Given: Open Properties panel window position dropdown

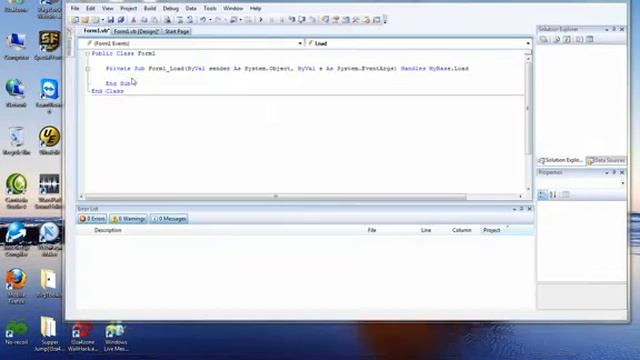Looking at the screenshot, I should pos(607,173).
